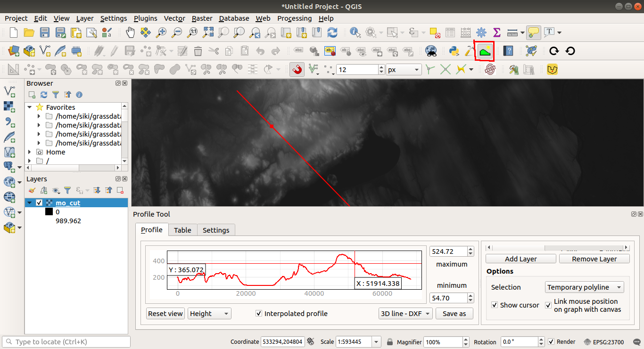Open the Scale dropdown in status bar
This screenshot has width=644, height=349.
point(376,342)
